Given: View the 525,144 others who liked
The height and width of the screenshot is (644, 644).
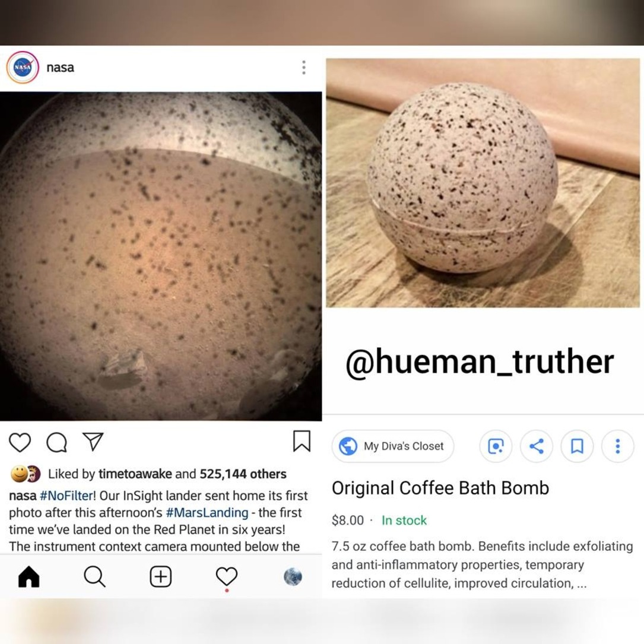Looking at the screenshot, I should (x=243, y=474).
